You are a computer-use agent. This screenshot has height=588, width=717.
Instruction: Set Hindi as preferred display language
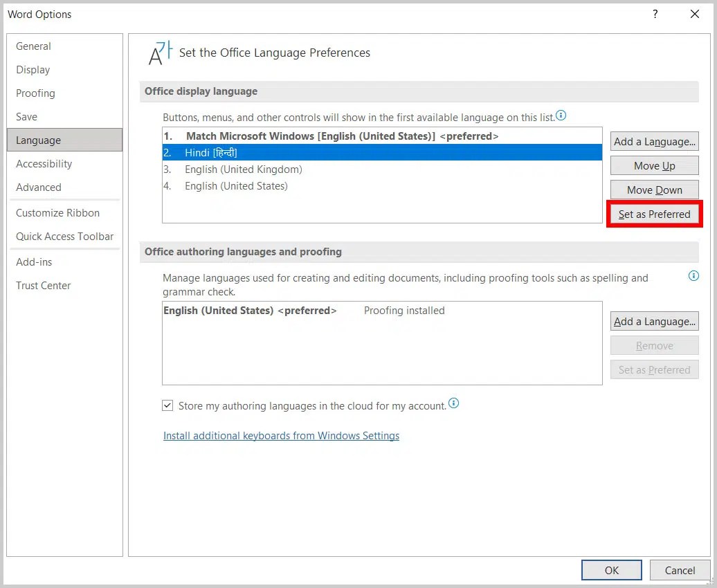pos(654,214)
